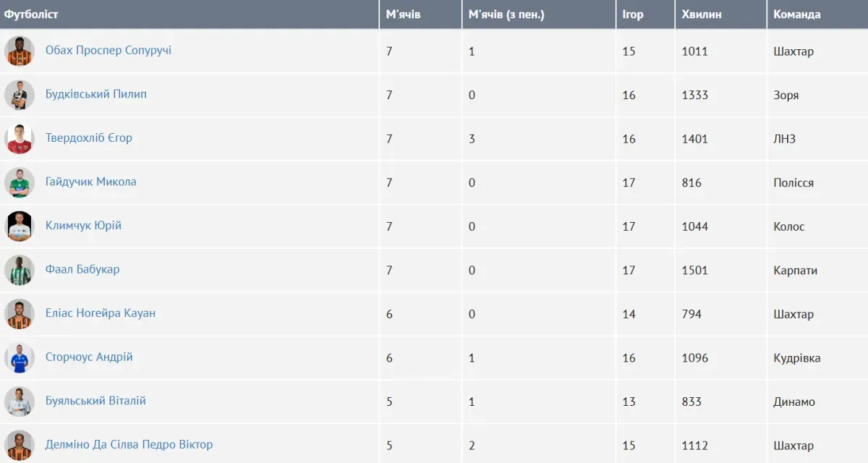
Task: Click Фаал Бабукар avatar image
Action: click(20, 270)
